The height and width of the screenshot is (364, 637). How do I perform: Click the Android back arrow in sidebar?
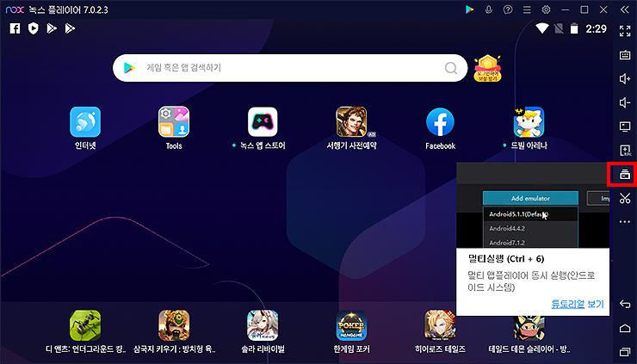coord(625,304)
